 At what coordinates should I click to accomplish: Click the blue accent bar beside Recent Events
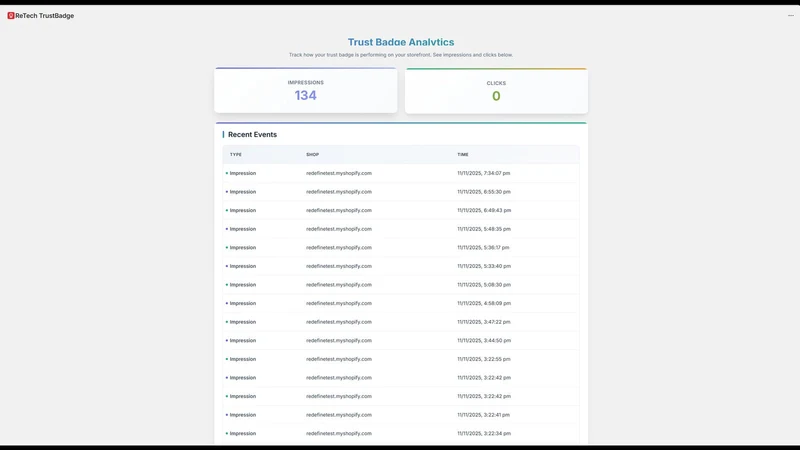pyautogui.click(x=223, y=135)
